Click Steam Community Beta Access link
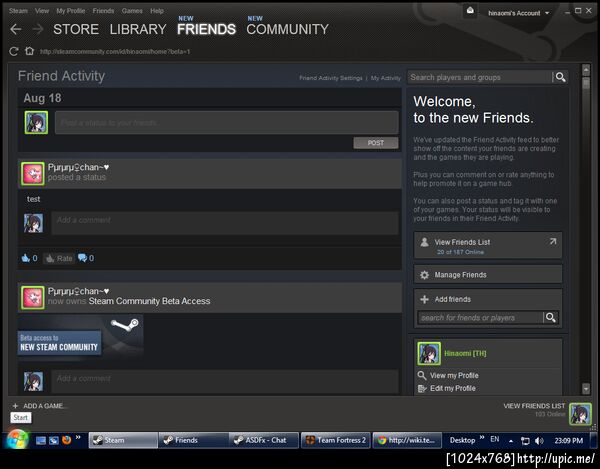 149,301
